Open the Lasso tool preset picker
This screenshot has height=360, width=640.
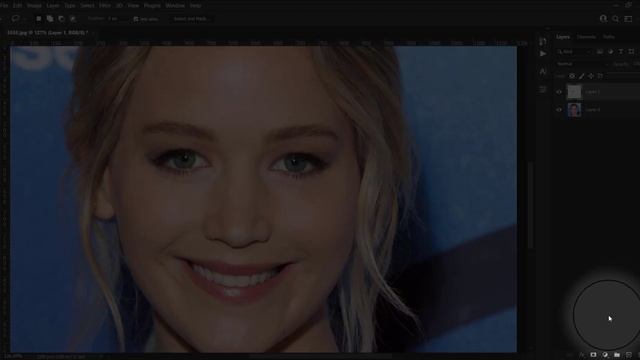18,19
